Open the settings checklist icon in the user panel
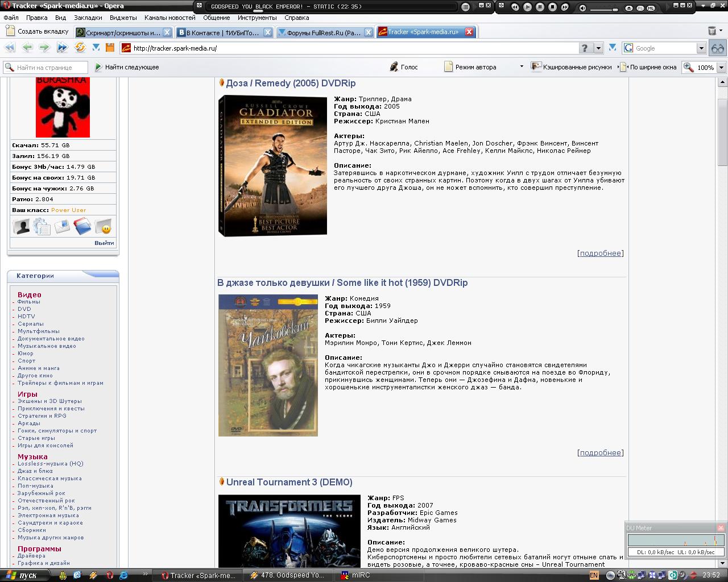Screen dimensions: 728x582 pyautogui.click(x=42, y=227)
